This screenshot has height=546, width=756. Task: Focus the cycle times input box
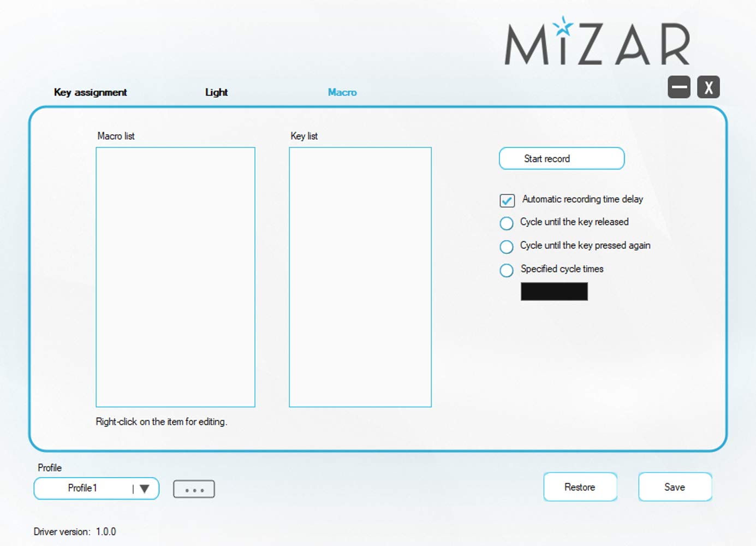pyautogui.click(x=554, y=292)
